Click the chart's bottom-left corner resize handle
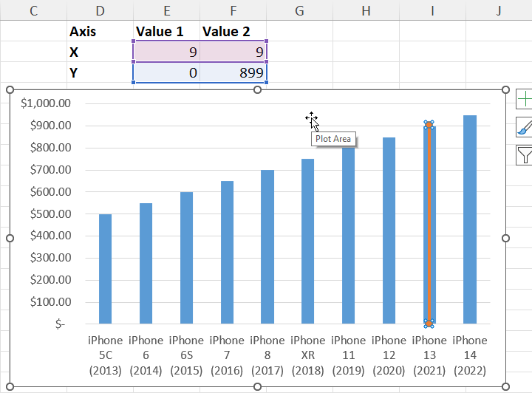Screen dimensions: 532x393 [10, 386]
